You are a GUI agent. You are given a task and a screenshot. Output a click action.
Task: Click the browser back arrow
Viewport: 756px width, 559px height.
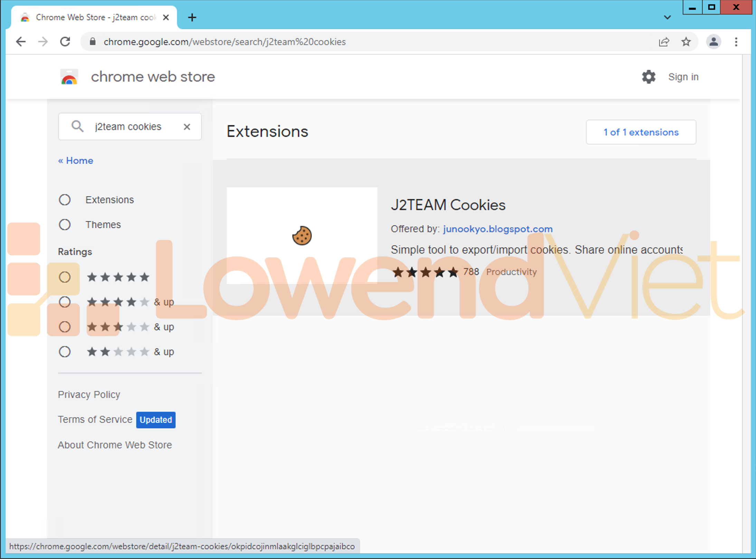pos(21,42)
